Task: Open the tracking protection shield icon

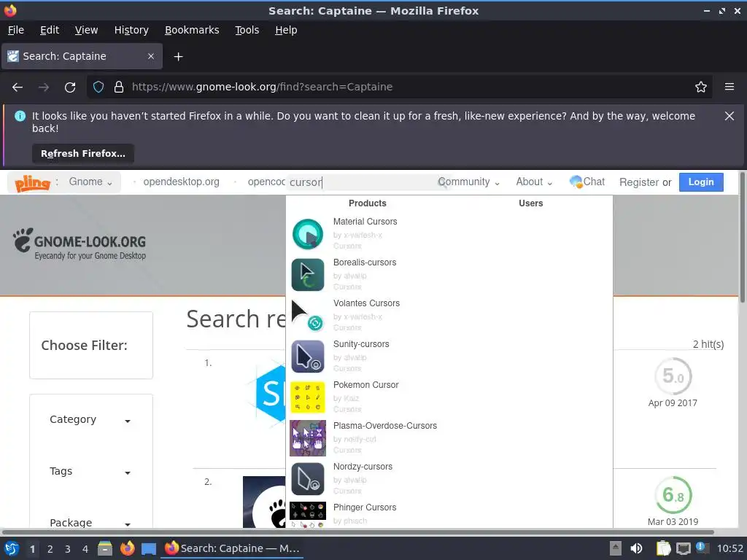Action: tap(98, 87)
